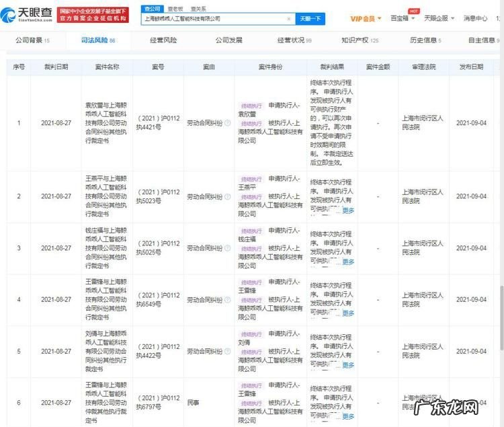This screenshot has height=427, width=504.
Task: Clear the search box with the X icon
Action: 289,19
